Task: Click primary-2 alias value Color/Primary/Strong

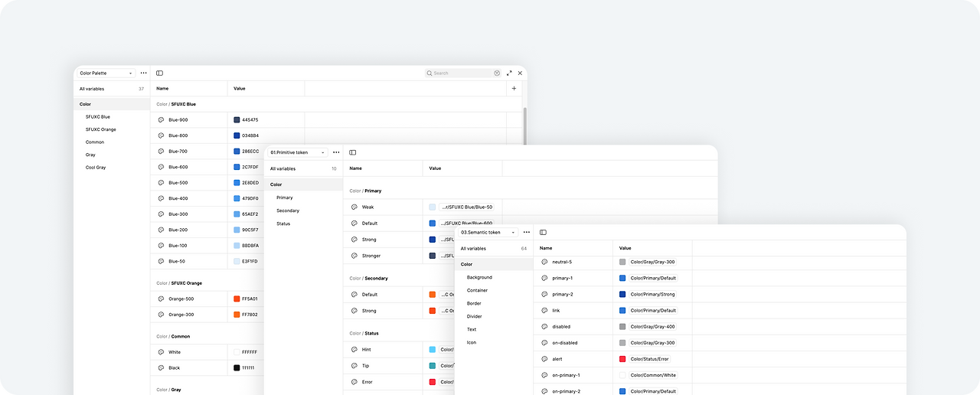Action: coord(653,294)
